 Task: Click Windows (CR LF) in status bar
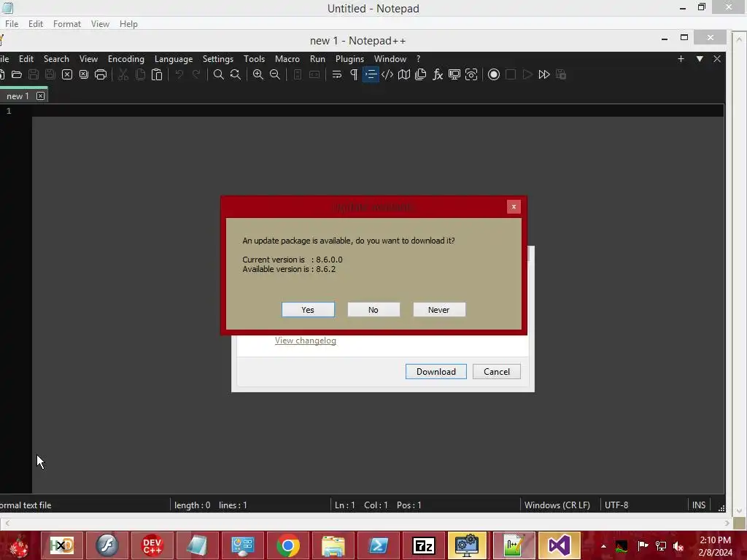click(x=557, y=505)
